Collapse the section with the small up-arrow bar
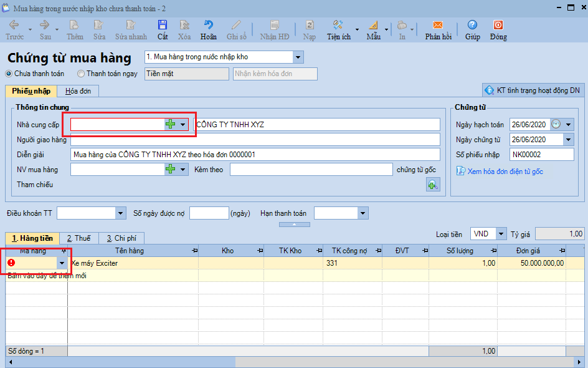 click(295, 225)
